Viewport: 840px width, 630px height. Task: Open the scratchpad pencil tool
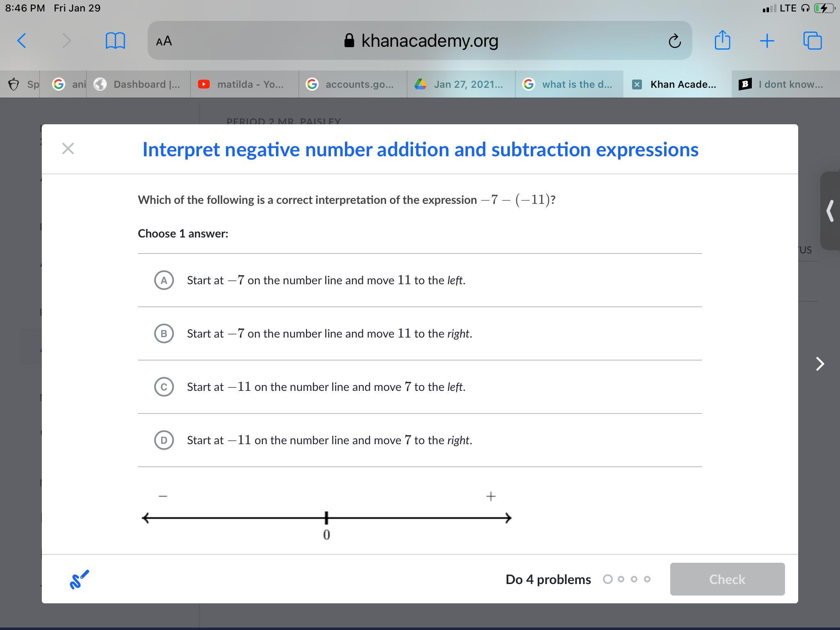[x=80, y=579]
